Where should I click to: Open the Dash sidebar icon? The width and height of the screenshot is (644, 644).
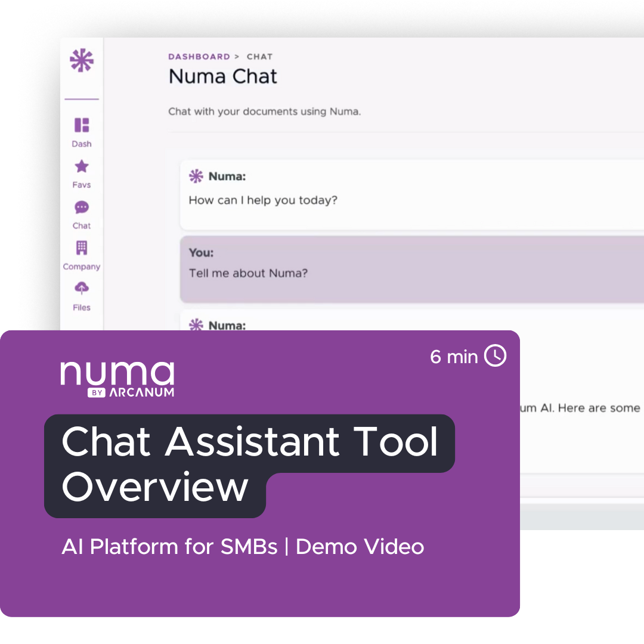(x=82, y=125)
